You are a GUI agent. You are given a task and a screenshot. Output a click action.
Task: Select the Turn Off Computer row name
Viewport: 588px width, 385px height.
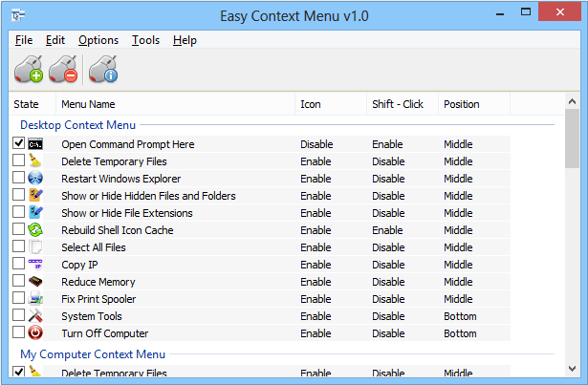point(105,333)
